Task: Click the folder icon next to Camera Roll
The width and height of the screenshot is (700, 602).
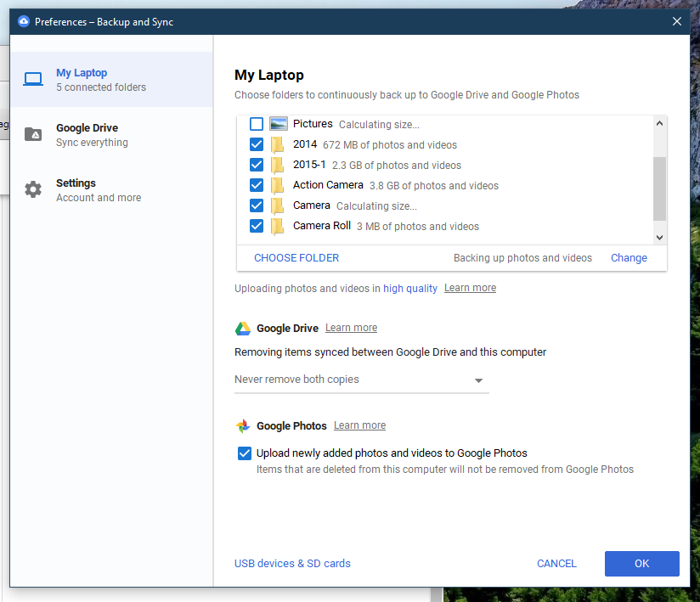Action: pos(277,226)
